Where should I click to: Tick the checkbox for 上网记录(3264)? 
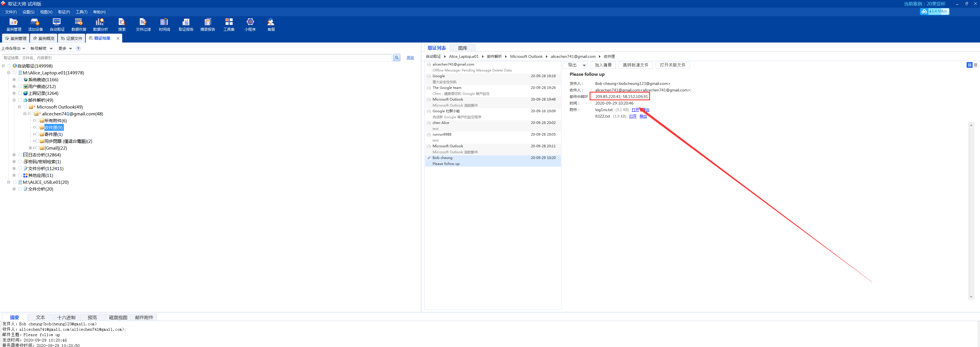(20, 93)
